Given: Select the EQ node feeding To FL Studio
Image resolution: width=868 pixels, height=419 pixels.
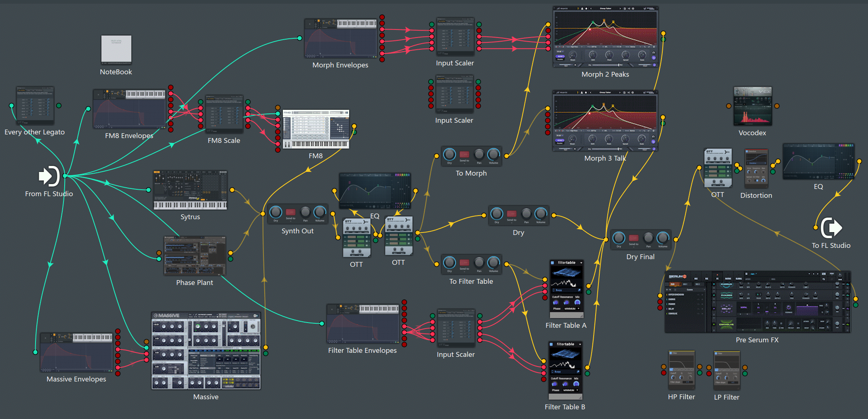Looking at the screenshot, I should (818, 161).
